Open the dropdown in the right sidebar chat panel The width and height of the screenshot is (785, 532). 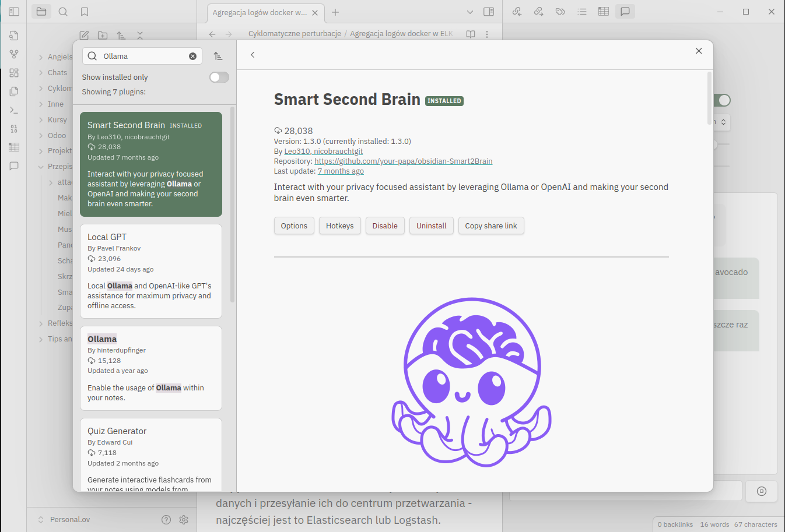(x=722, y=122)
